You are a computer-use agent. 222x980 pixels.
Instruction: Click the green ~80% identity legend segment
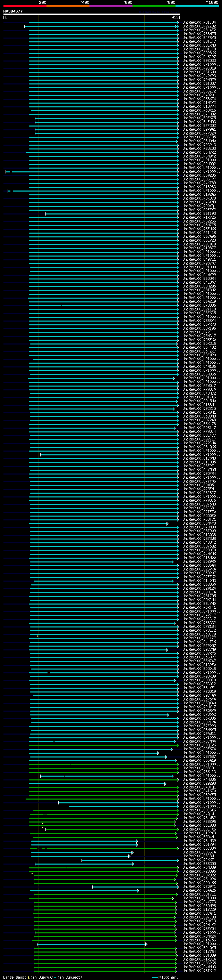coord(154,6)
